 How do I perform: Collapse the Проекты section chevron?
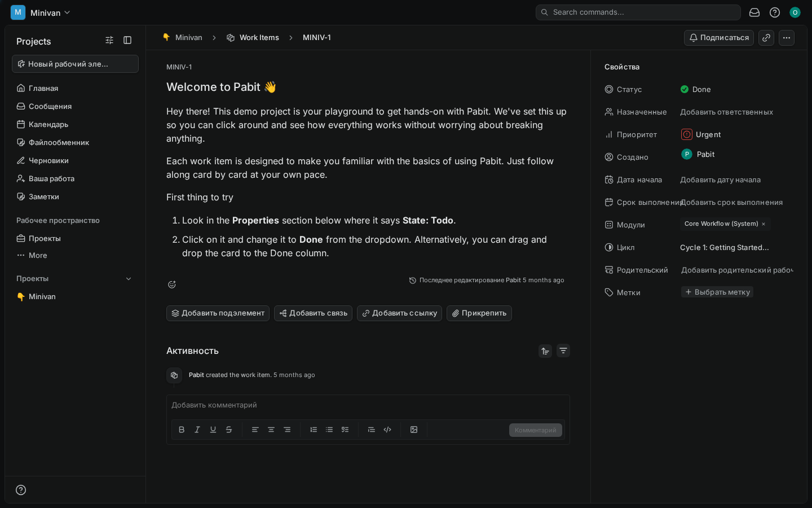coord(129,279)
